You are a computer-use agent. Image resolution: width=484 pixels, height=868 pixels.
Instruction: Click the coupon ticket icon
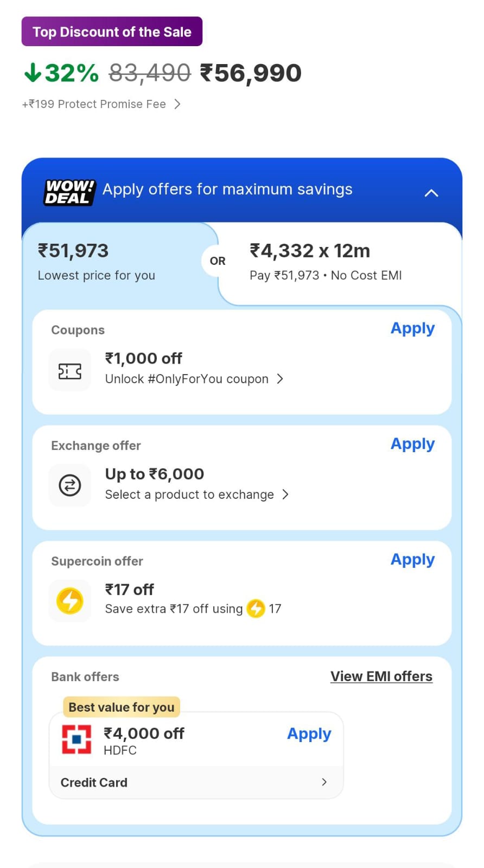click(70, 371)
